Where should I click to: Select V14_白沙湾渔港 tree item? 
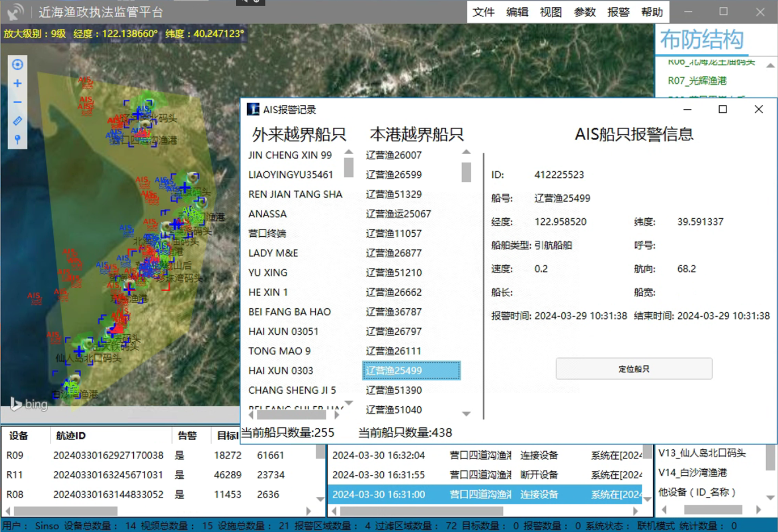click(692, 473)
